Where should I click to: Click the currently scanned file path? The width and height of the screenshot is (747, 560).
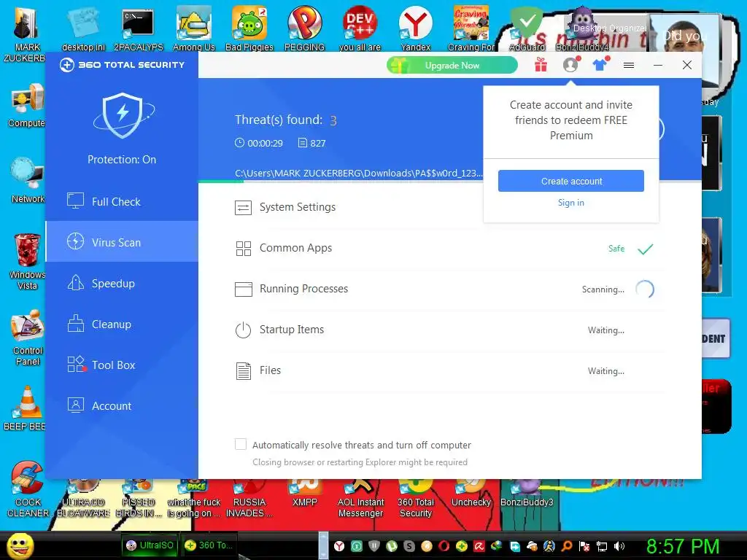tap(358, 173)
